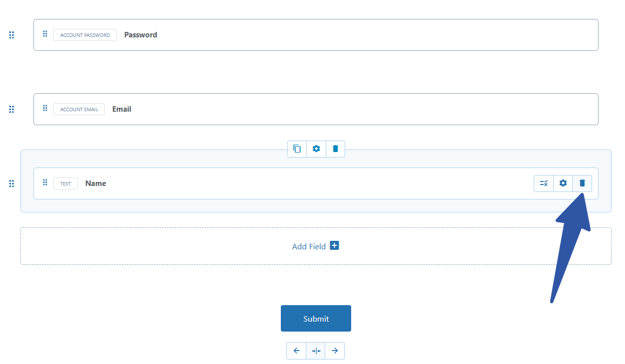Open conditional logic for the Name field
The width and height of the screenshot is (625, 364).
tap(544, 183)
